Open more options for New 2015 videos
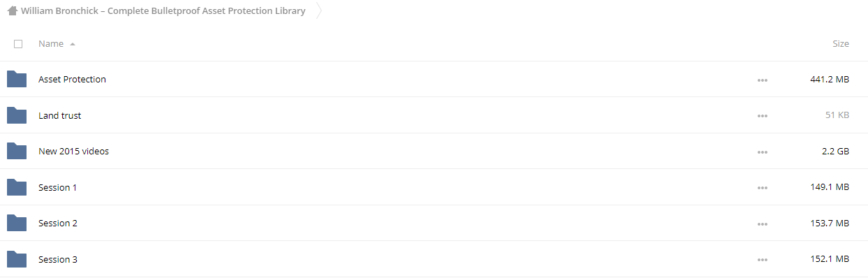 (763, 152)
